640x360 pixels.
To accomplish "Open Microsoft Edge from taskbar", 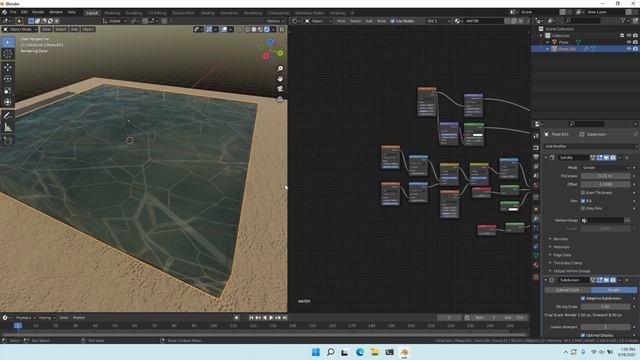I will point(360,352).
